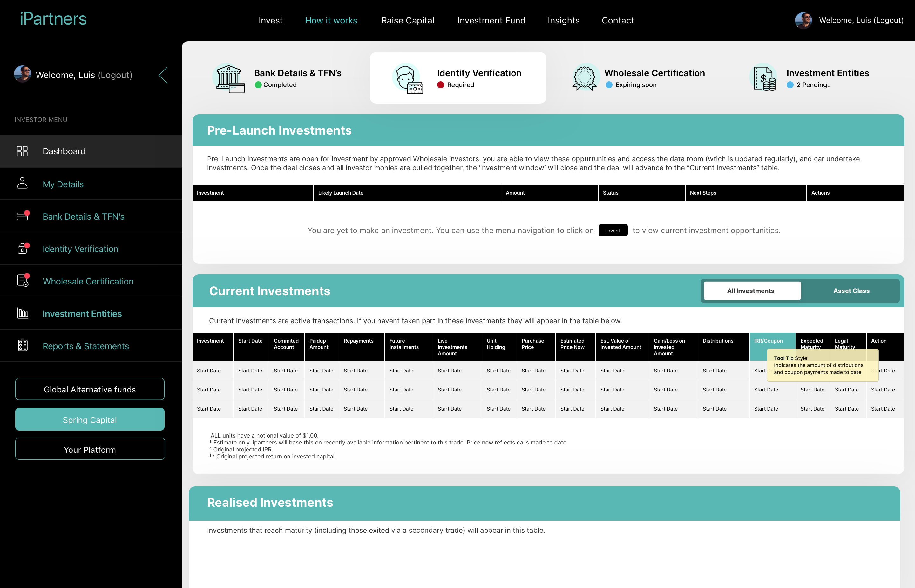Open Global Alternative funds button
The height and width of the screenshot is (588, 915).
coord(90,389)
